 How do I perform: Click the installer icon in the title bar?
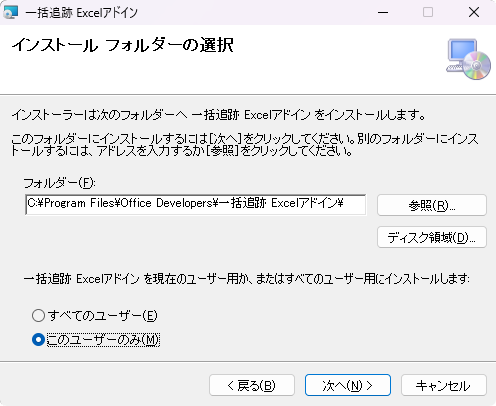[10, 12]
